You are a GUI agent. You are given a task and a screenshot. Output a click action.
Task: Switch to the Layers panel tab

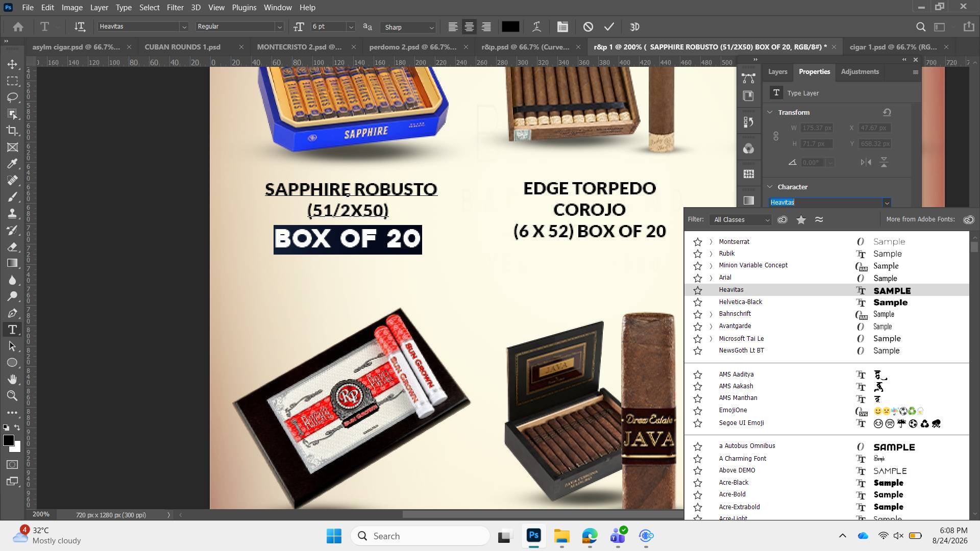(777, 72)
